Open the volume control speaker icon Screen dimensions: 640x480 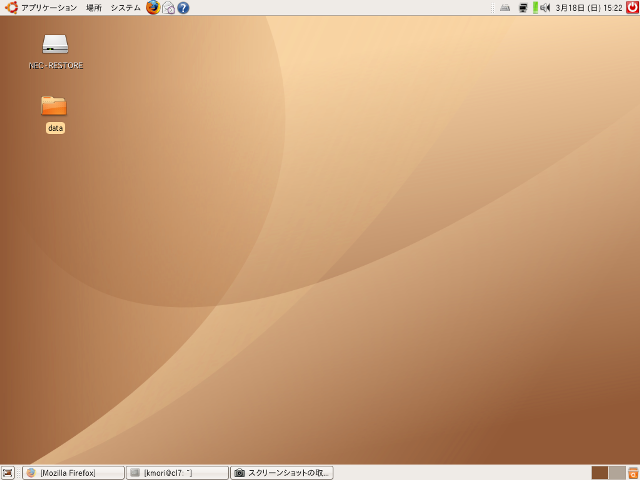pyautogui.click(x=545, y=8)
